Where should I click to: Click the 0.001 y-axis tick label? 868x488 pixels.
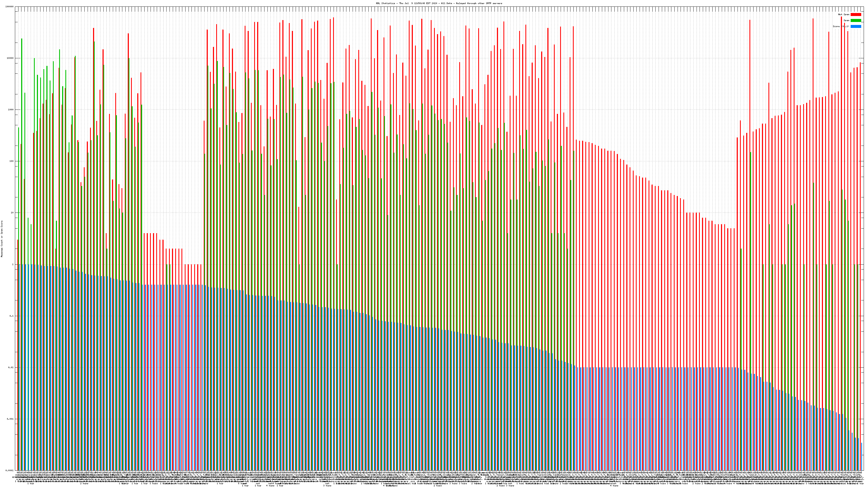point(11,419)
